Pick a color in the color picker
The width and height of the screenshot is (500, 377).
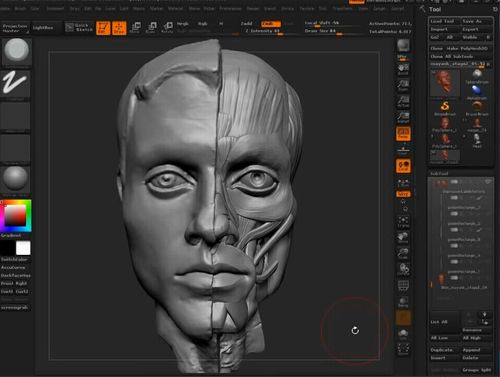(x=16, y=216)
